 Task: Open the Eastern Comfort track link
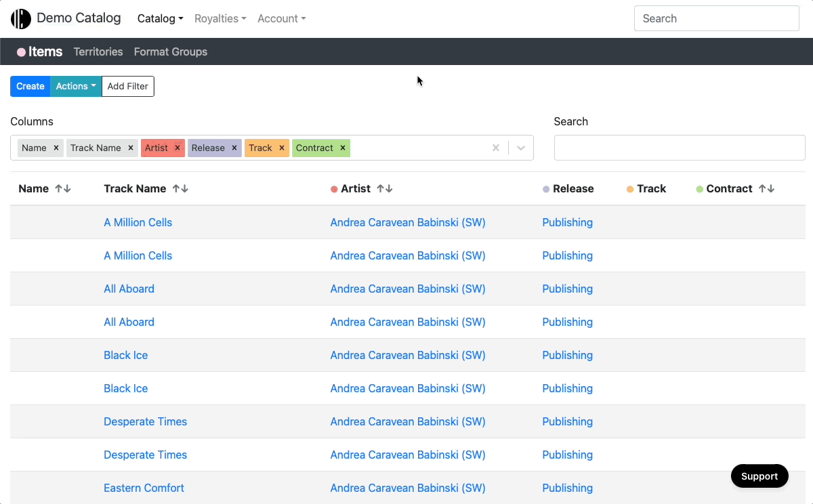pos(144,488)
